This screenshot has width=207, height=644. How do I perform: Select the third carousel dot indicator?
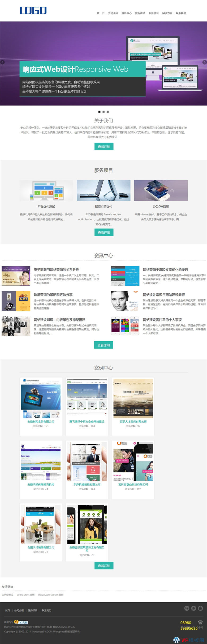point(107,112)
